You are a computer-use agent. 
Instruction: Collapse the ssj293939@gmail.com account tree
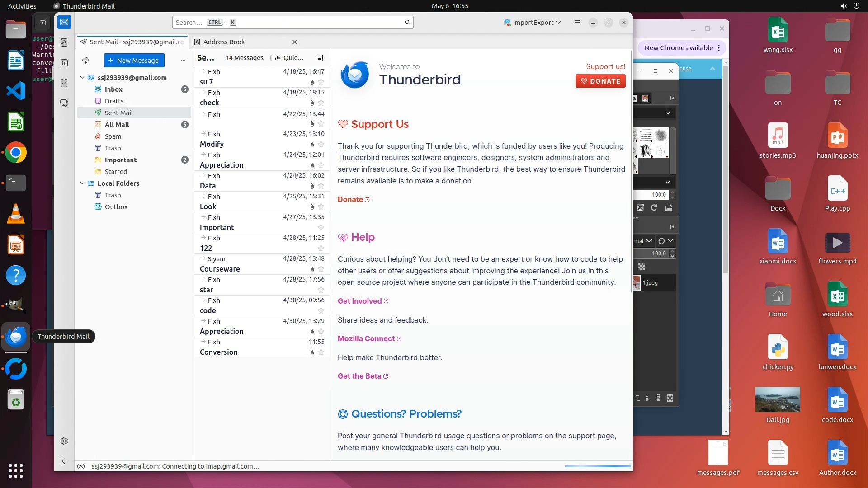[82, 78]
